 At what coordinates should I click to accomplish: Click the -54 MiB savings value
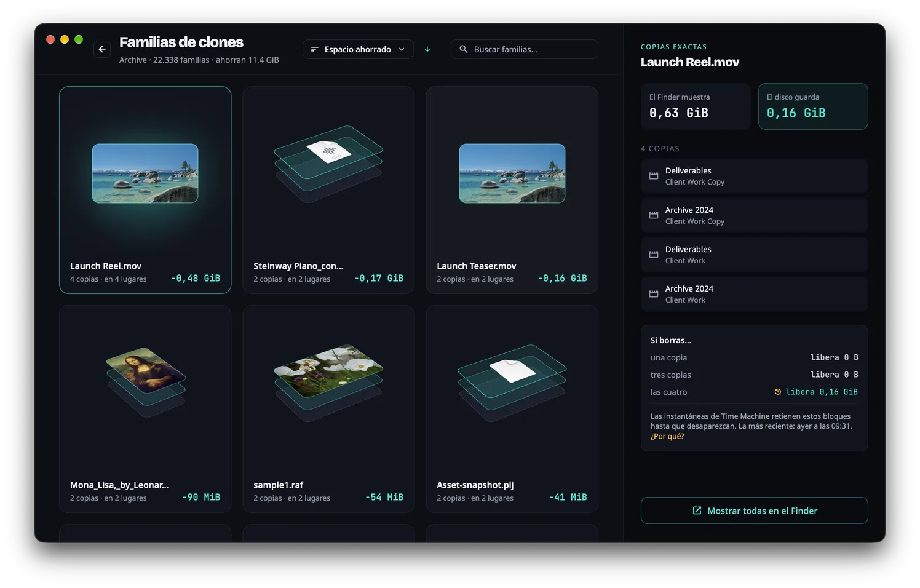coord(384,497)
